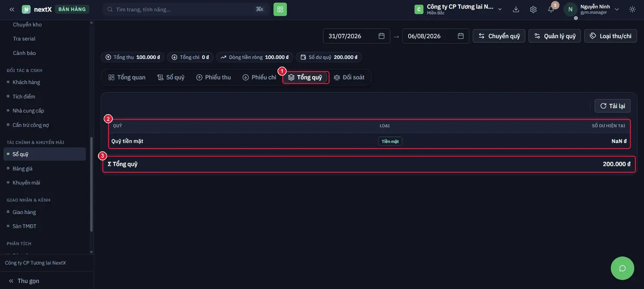This screenshot has height=289, width=644.
Task: Open the Loại thu/chi button
Action: click(611, 36)
